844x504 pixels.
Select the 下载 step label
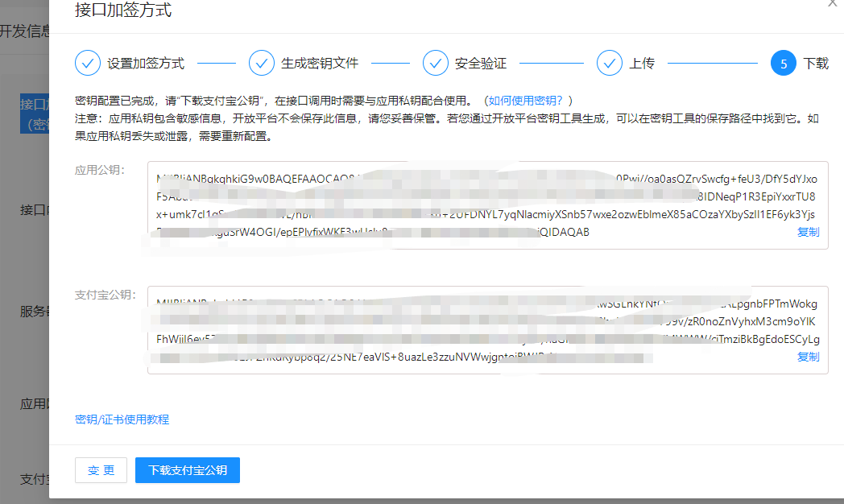click(x=816, y=64)
